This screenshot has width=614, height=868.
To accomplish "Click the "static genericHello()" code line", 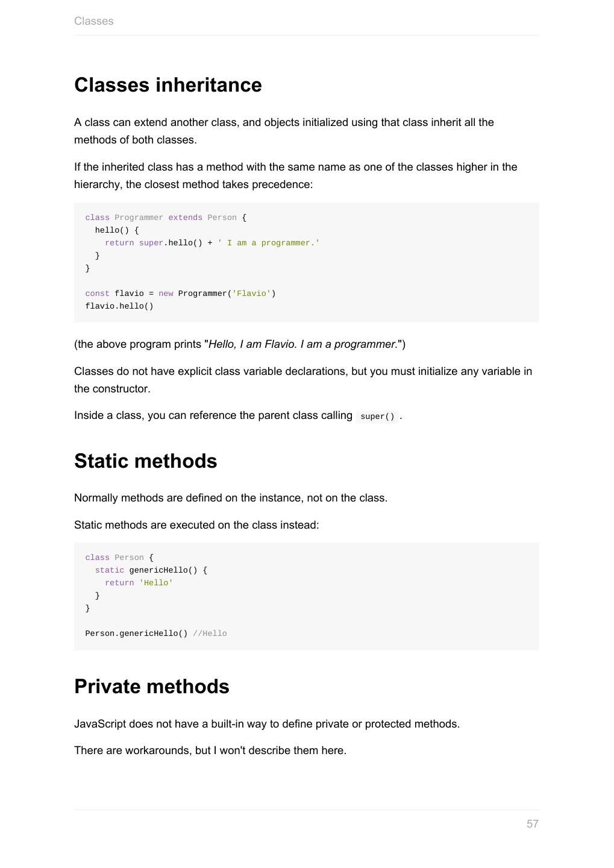I will click(x=151, y=570).
